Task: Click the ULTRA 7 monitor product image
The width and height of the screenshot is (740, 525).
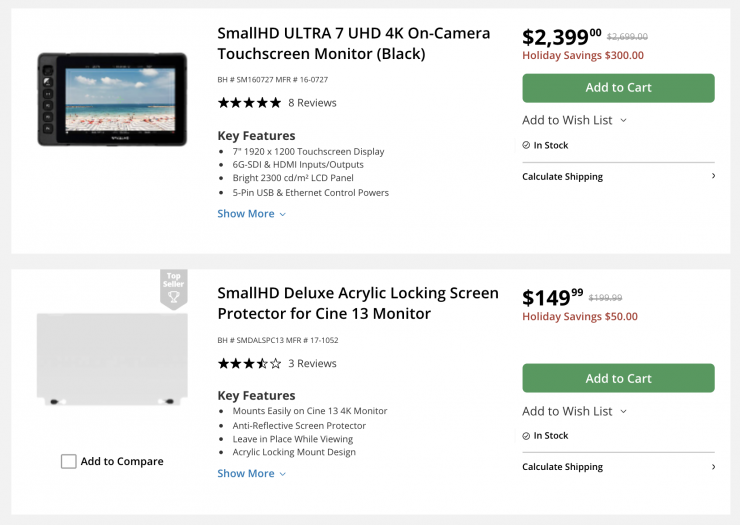Action: [x=112, y=100]
